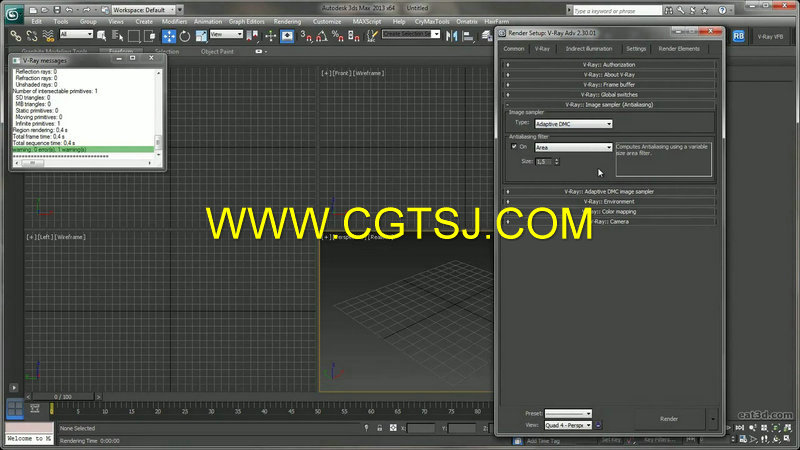The height and width of the screenshot is (450, 800).
Task: Click the Bind to Space Warp icon
Action: click(48, 36)
